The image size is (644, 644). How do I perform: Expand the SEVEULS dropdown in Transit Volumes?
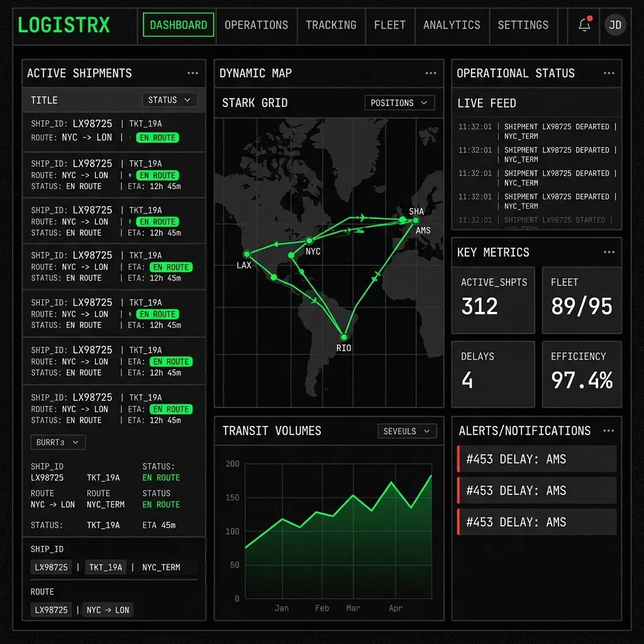click(407, 431)
